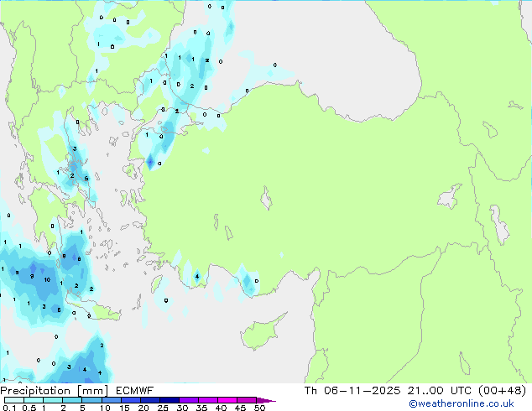Click the over-50 arrow tip of legend
Image resolution: width=532 pixels, height=411 pixels.
coord(266,400)
